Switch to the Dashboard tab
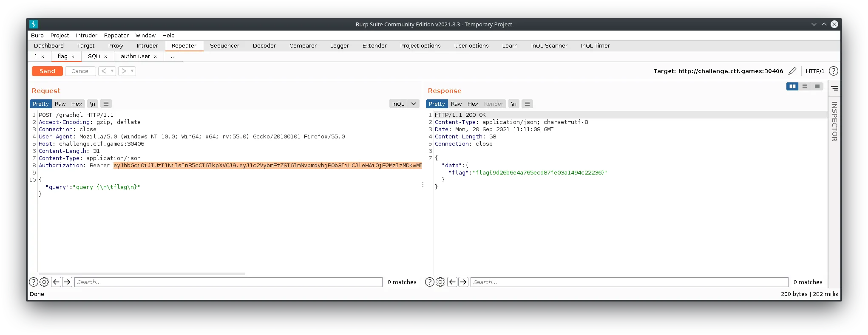The height and width of the screenshot is (335, 868). (49, 45)
